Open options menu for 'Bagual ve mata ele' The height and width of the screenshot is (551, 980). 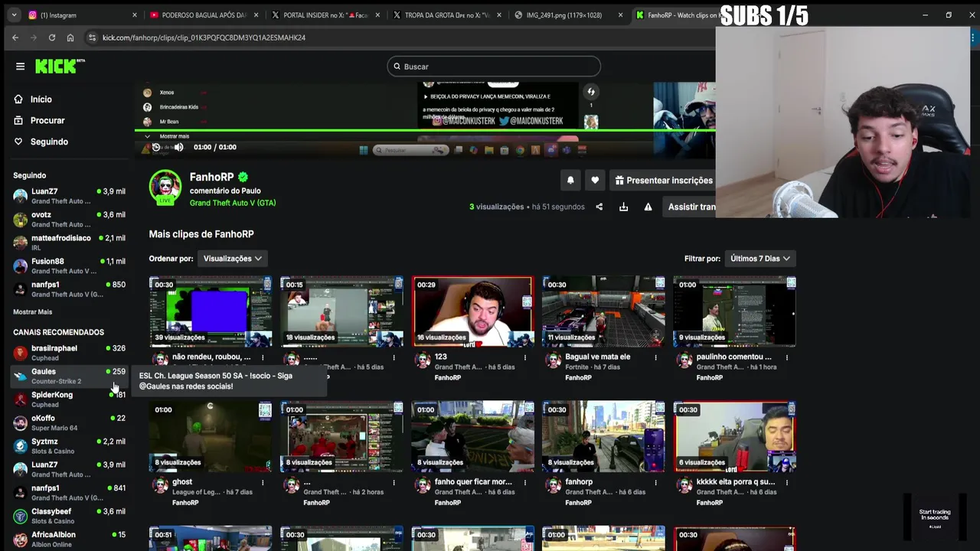[x=655, y=357]
